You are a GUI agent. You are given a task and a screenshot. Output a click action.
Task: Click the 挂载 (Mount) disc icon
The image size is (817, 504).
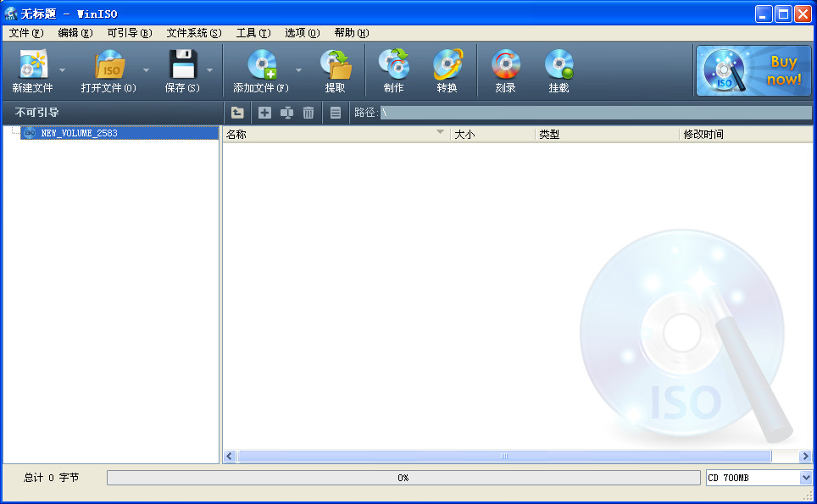559,68
